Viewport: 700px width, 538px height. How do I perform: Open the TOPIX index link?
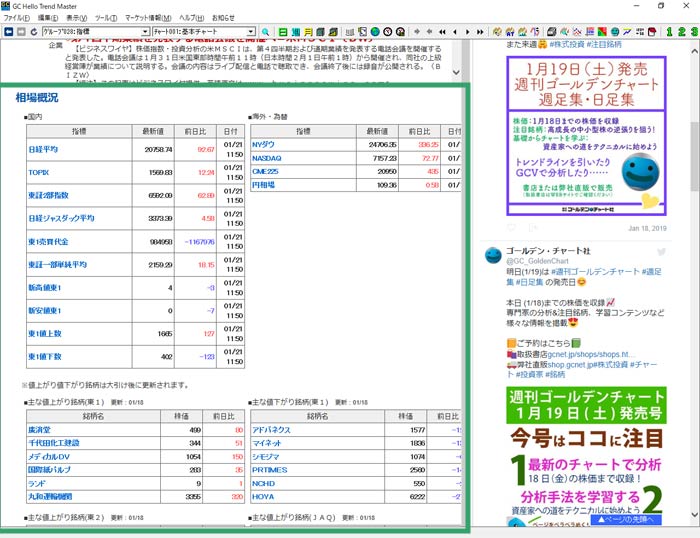click(39, 172)
